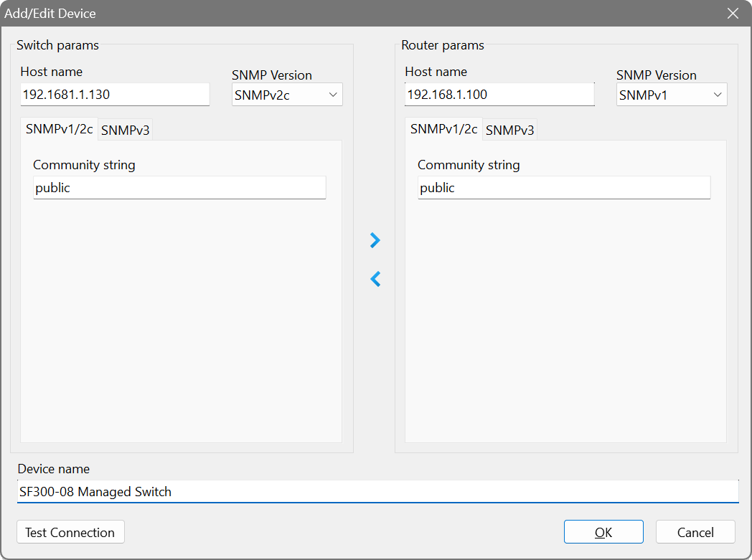Click the Test Connection button

pos(70,532)
